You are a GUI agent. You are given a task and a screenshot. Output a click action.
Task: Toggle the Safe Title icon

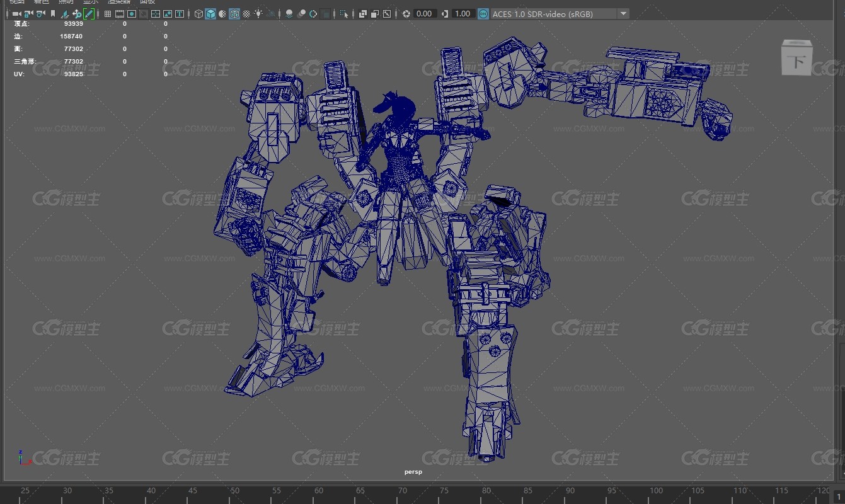click(x=180, y=14)
